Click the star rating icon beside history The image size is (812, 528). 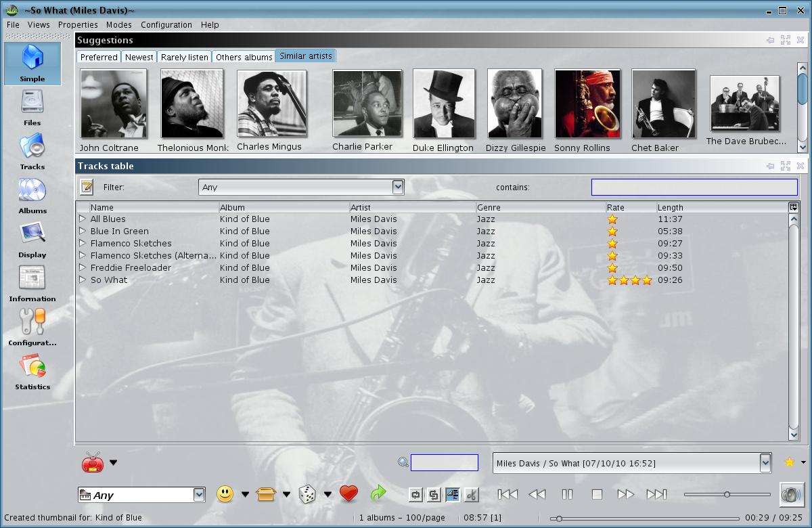(789, 462)
